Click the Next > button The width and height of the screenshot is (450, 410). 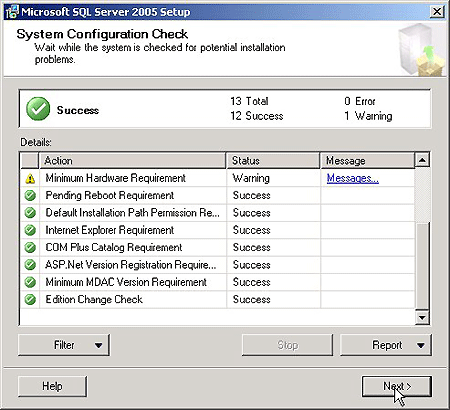point(397,386)
